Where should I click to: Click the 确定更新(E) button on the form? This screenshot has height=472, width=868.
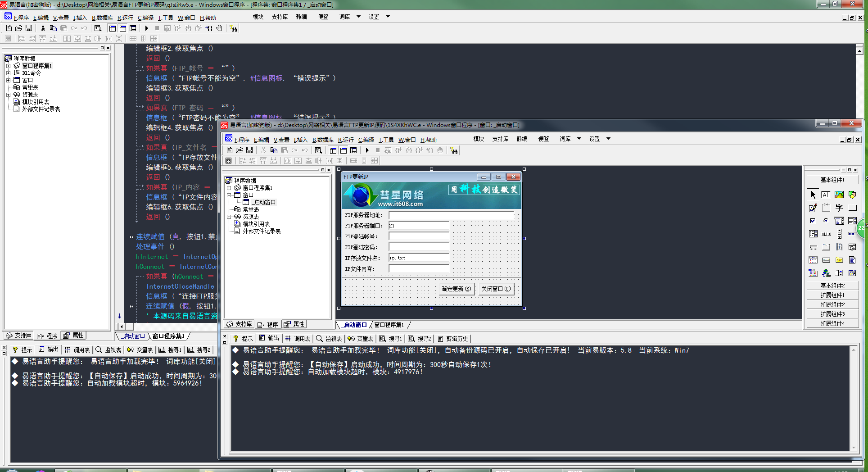click(456, 289)
